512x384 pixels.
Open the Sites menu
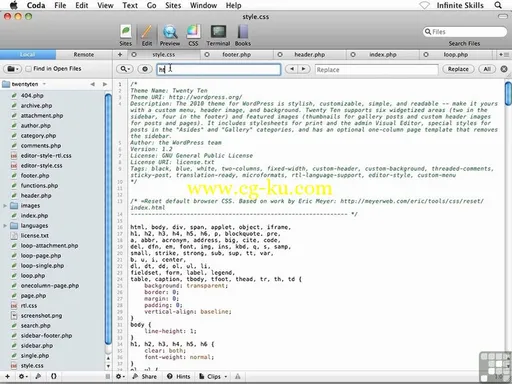173,5
